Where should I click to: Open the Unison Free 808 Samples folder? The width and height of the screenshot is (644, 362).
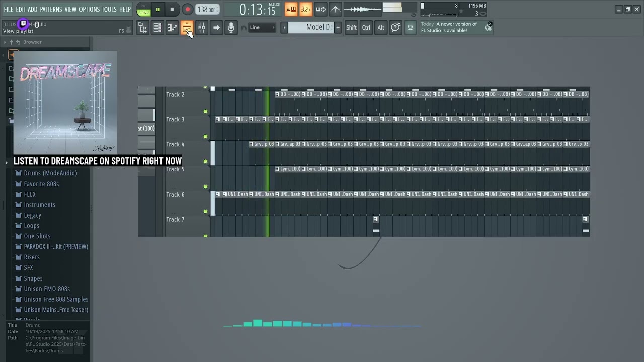pyautogui.click(x=55, y=300)
